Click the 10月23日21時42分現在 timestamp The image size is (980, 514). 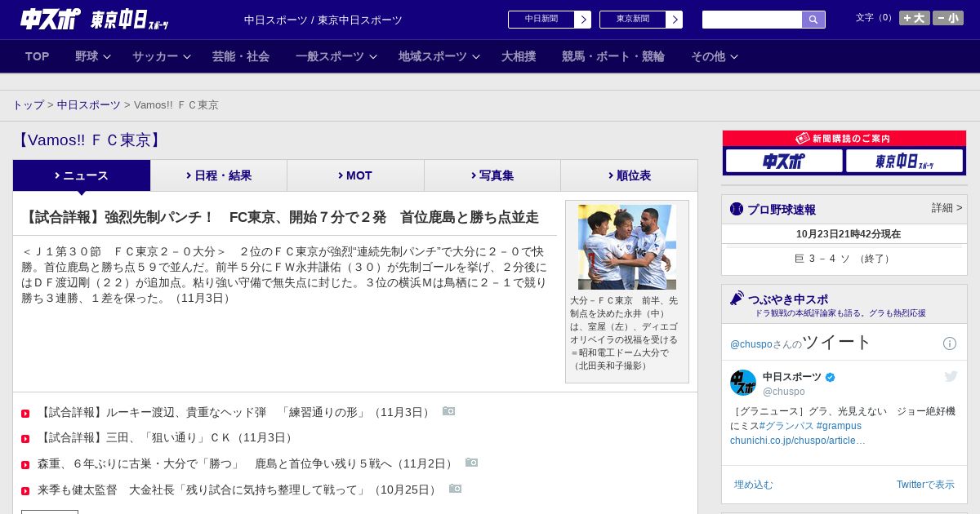[848, 234]
